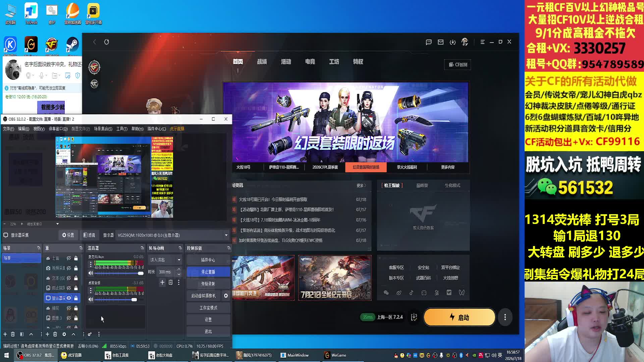Show the 抽奖 source in OBS
Screen dimensions: 644x362
69,308
